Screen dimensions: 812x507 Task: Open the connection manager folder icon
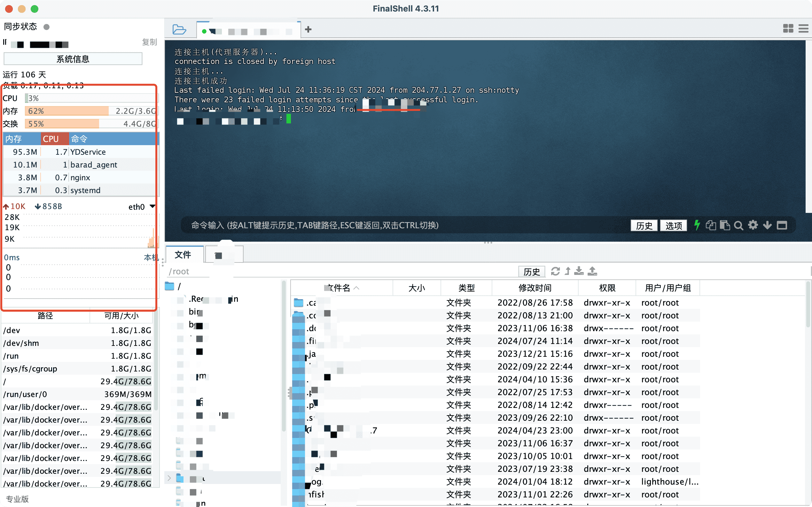tap(179, 29)
